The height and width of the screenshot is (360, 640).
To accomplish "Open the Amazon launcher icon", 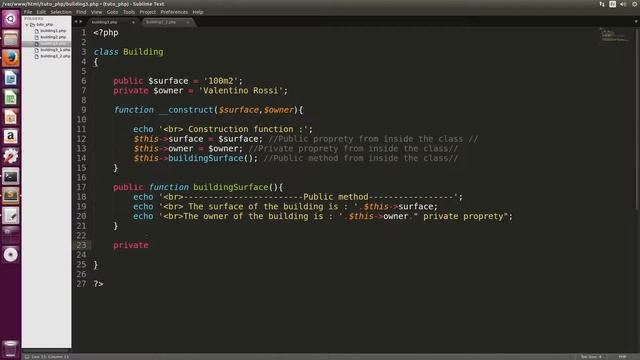I will click(11, 137).
